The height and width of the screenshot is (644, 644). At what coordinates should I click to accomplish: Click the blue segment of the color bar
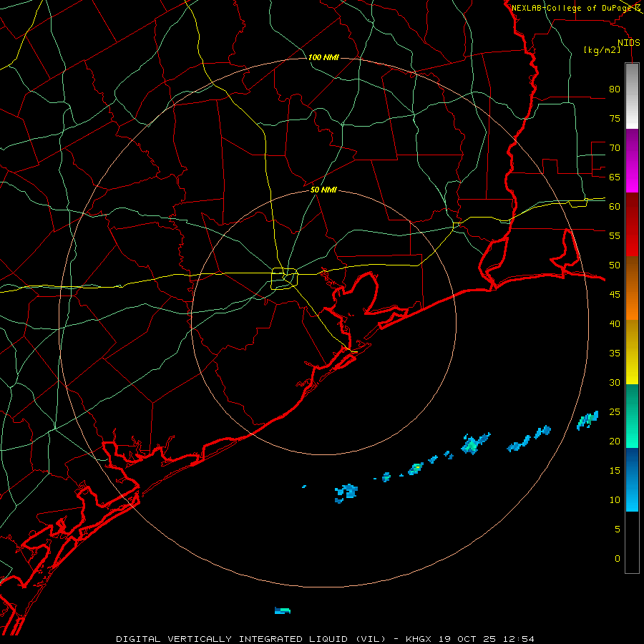click(632, 479)
